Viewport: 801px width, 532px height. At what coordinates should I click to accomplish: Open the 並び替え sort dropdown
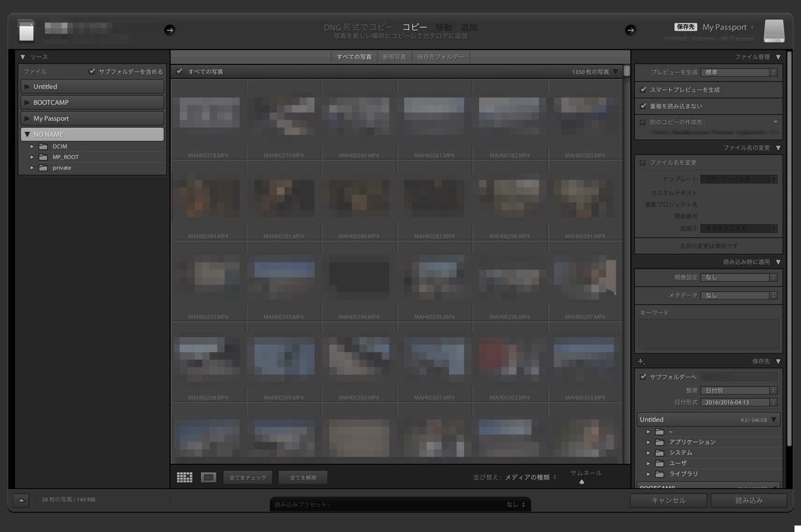(x=530, y=477)
